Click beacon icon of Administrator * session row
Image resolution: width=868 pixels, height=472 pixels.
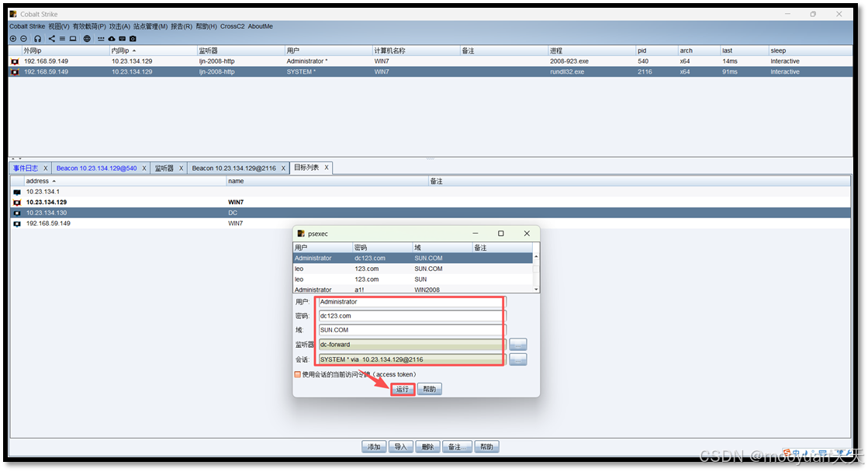tap(15, 61)
